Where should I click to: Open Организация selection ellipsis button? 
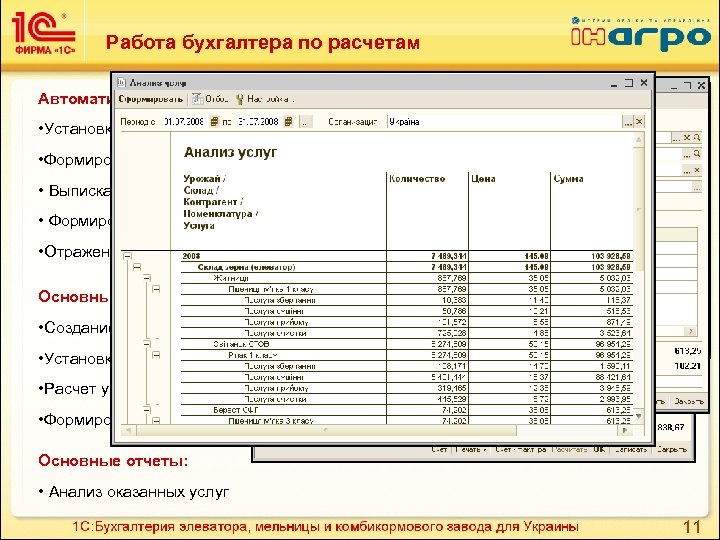627,122
